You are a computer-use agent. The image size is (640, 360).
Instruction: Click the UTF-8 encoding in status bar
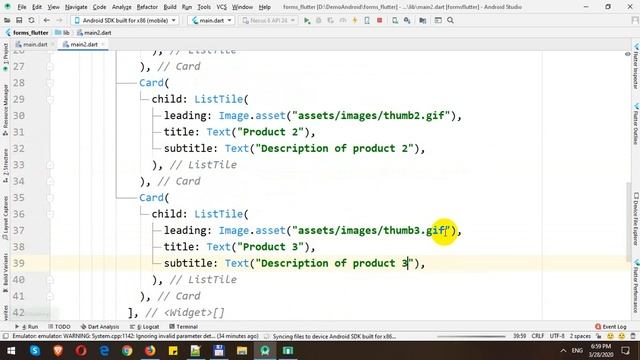[557, 336]
